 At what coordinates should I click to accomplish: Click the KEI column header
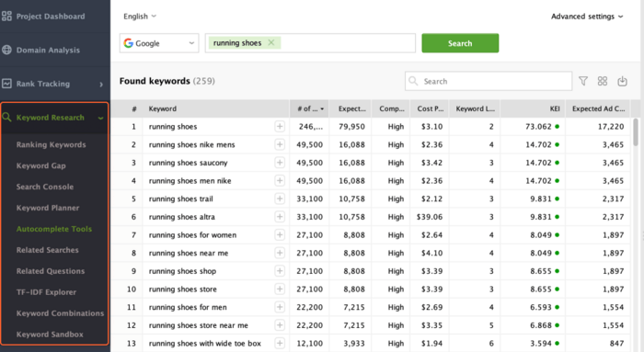pos(533,108)
